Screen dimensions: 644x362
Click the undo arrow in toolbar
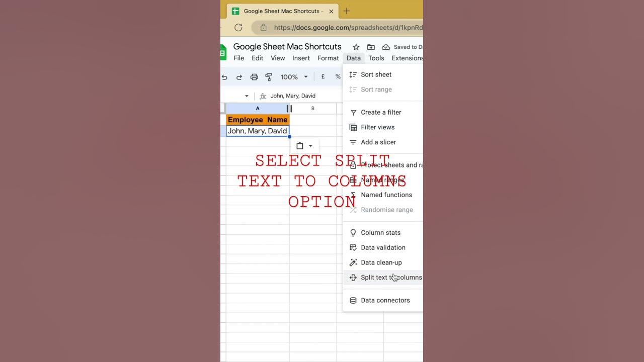point(224,77)
